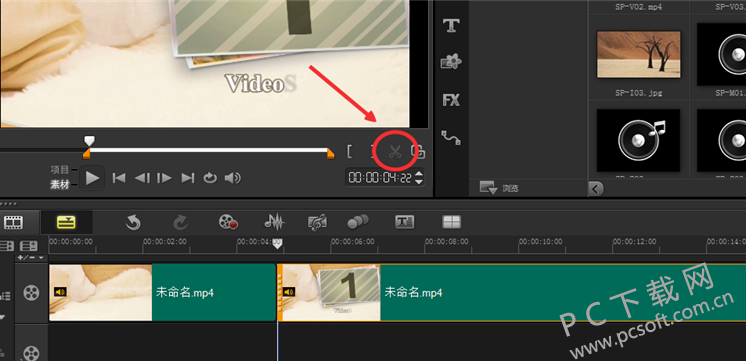Open the Title library T icon
This screenshot has width=746, height=361.
tap(451, 25)
